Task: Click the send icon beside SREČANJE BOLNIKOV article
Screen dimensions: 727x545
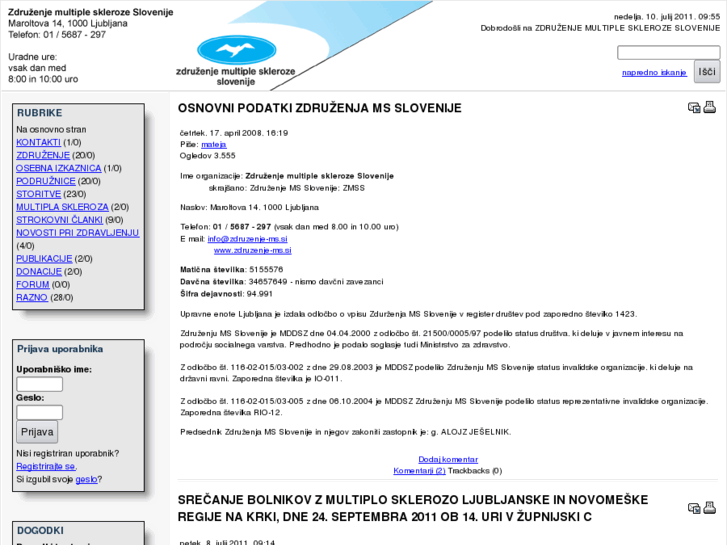Action: tap(694, 508)
